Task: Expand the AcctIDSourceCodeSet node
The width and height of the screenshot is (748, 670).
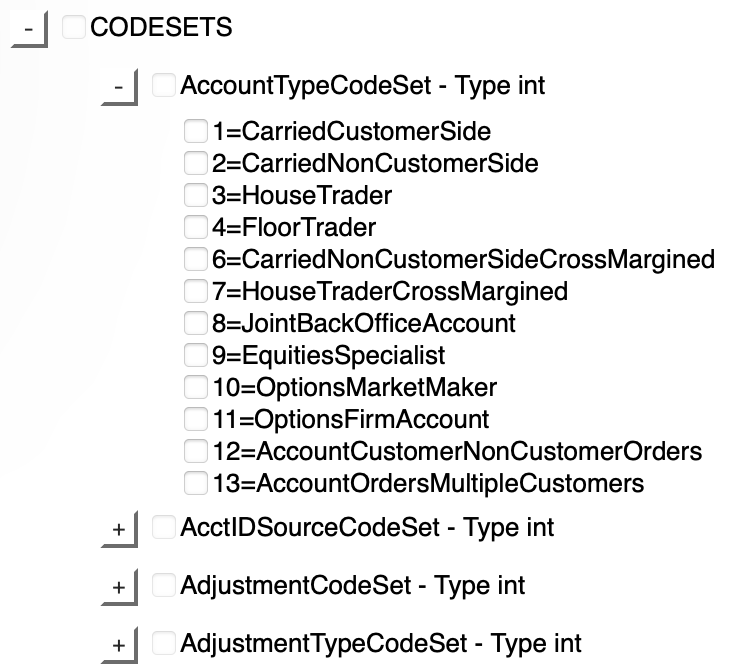Action: coord(120,530)
